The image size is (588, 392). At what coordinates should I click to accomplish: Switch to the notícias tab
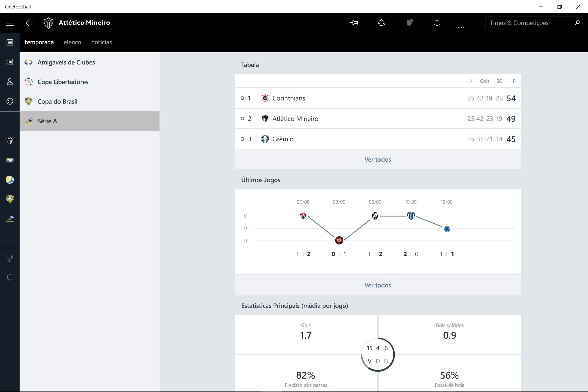click(x=102, y=42)
